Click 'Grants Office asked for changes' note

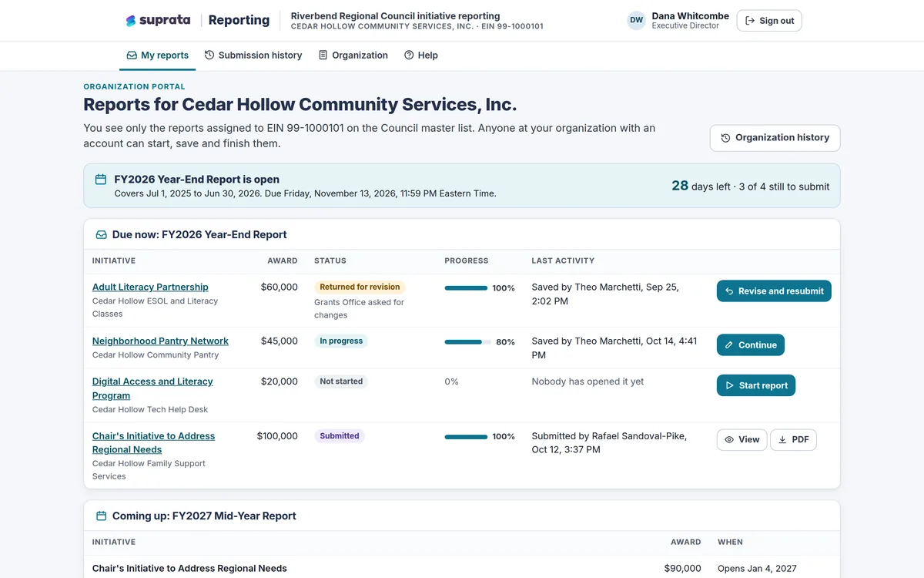(359, 308)
